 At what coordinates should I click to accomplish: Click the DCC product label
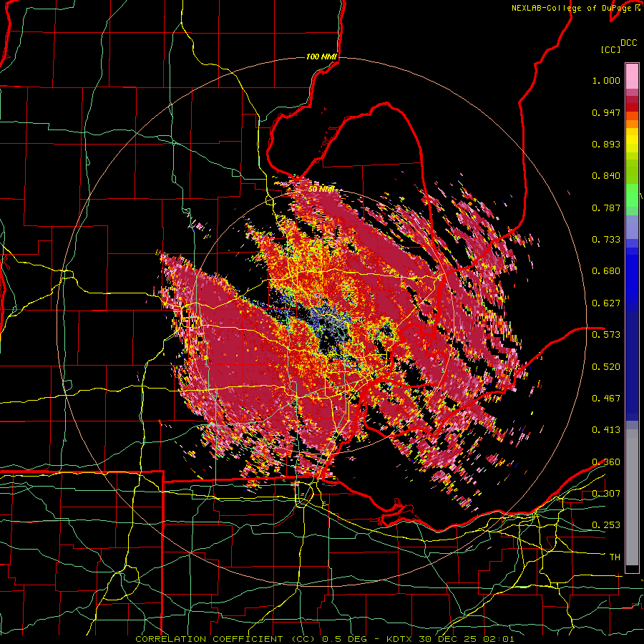pyautogui.click(x=628, y=43)
